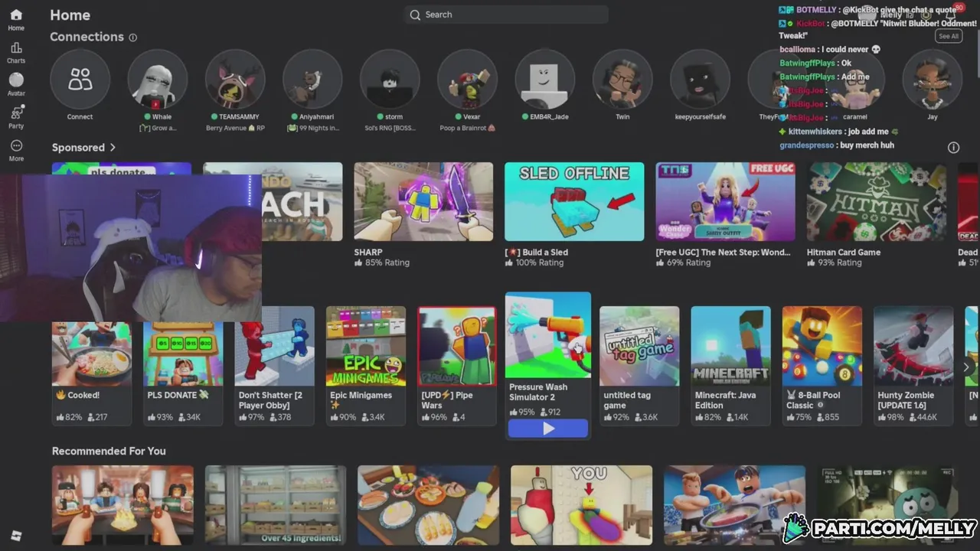Click the SHARP game title
Image resolution: width=980 pixels, height=551 pixels.
click(x=368, y=252)
